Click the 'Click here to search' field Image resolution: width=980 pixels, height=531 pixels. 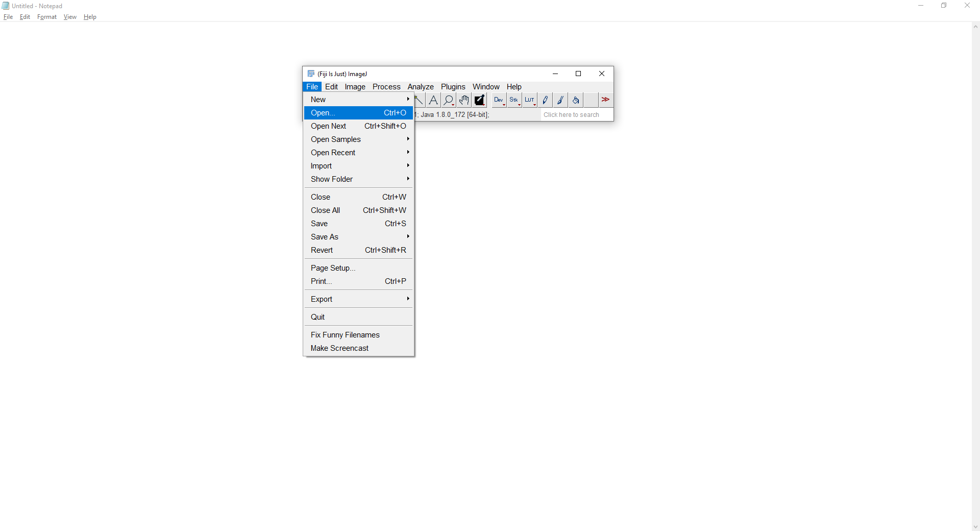click(x=577, y=115)
